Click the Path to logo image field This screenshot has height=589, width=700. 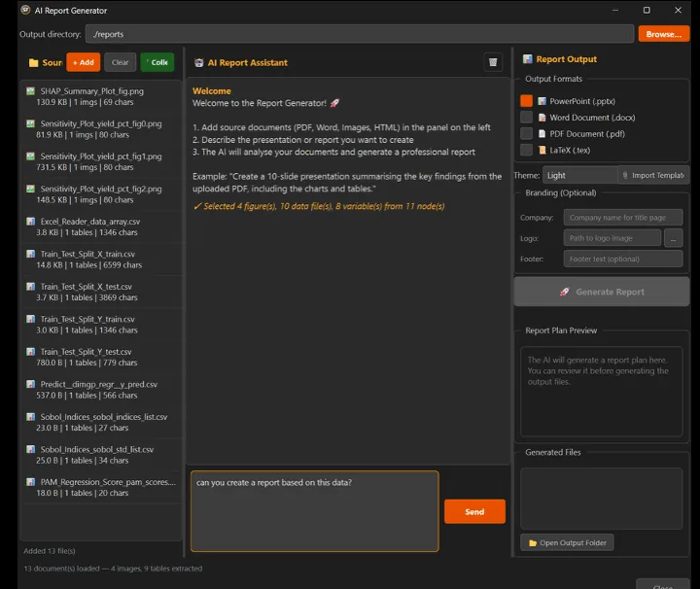pyautogui.click(x=612, y=238)
